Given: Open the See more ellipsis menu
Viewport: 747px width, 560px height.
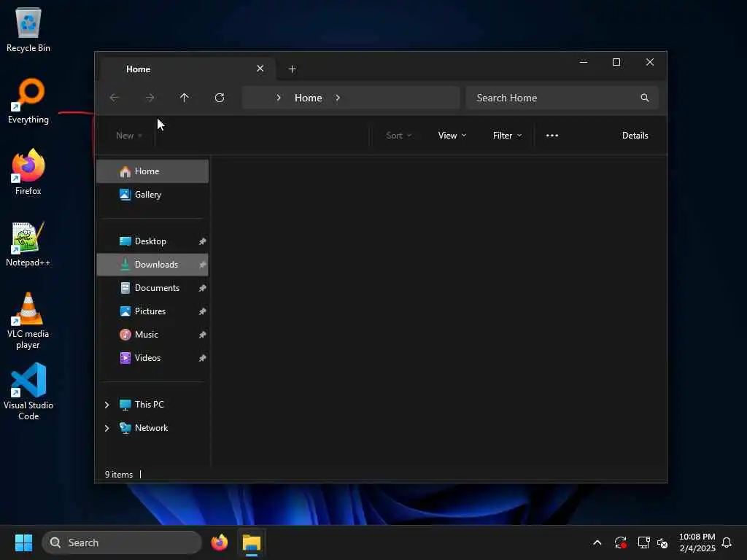Looking at the screenshot, I should 552,135.
